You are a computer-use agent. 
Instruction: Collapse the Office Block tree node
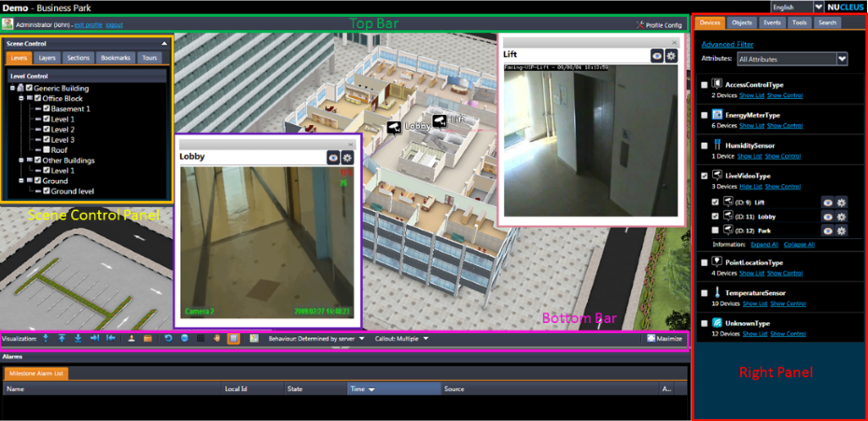21,98
